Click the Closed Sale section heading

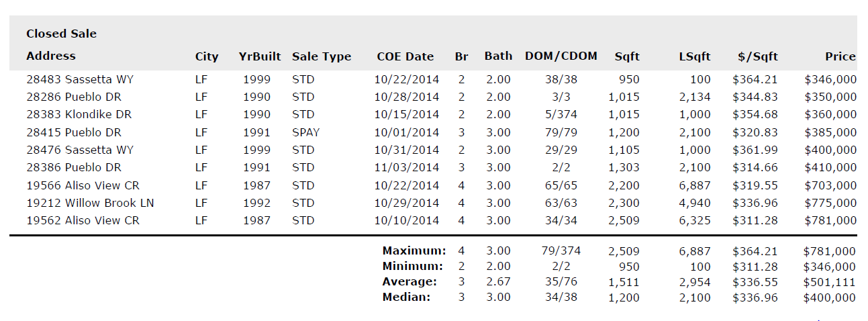tap(61, 34)
